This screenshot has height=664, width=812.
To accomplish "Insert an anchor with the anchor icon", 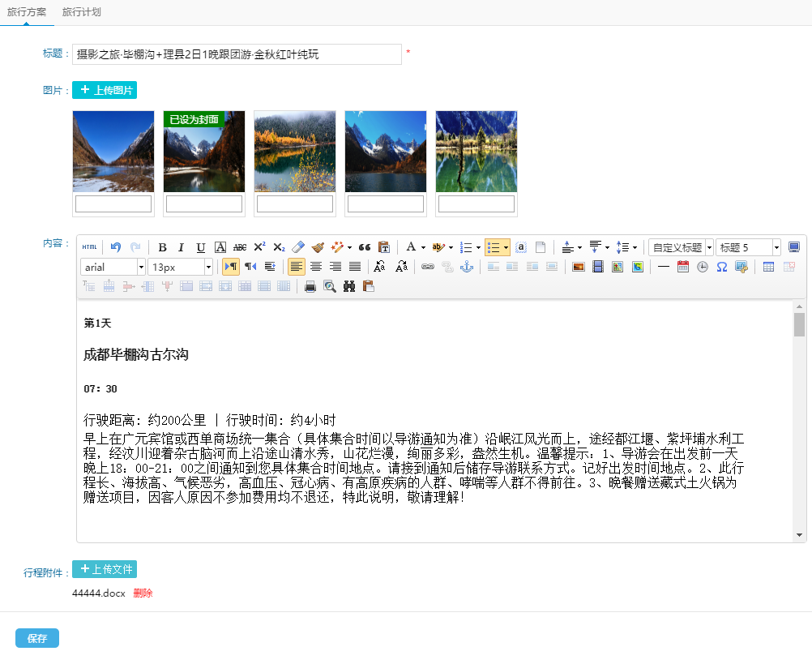I will pyautogui.click(x=466, y=267).
